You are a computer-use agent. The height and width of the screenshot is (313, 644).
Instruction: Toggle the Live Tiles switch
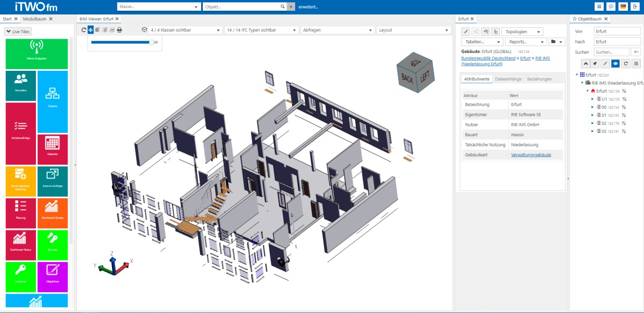click(x=19, y=32)
